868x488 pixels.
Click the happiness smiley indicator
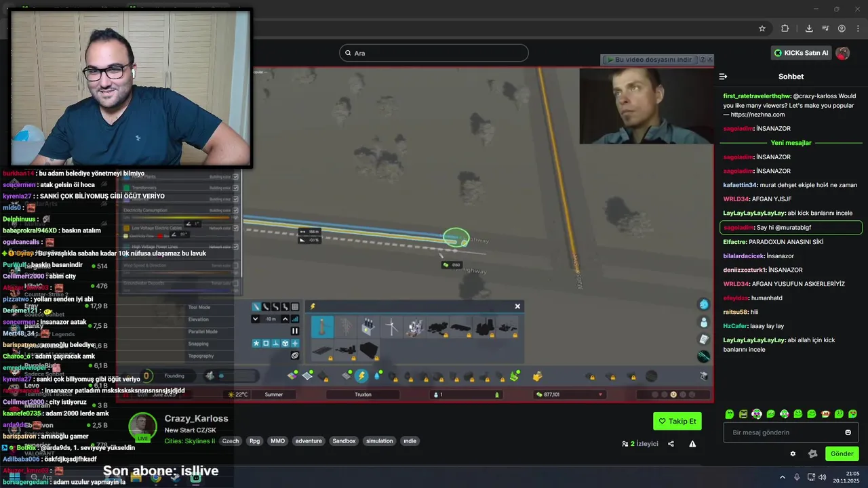click(x=673, y=394)
